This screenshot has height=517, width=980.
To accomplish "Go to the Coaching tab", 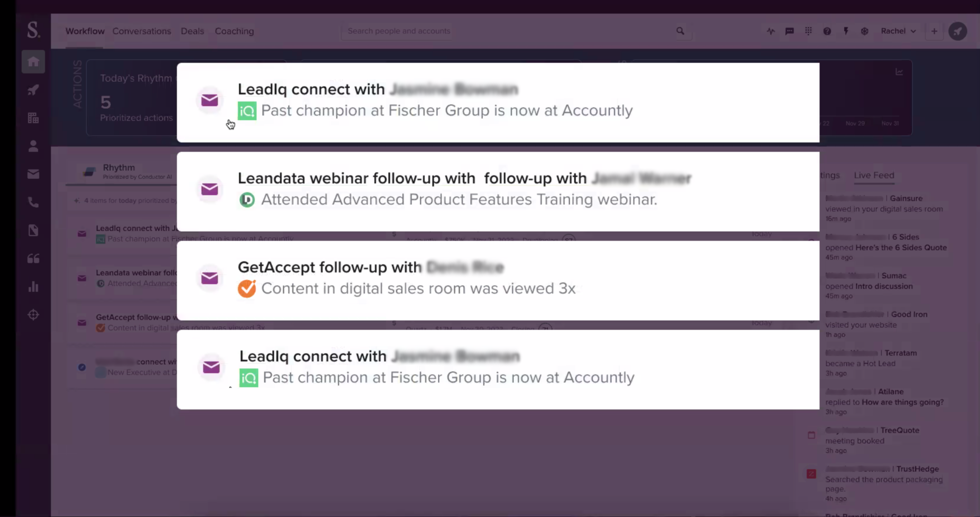I will (x=234, y=31).
